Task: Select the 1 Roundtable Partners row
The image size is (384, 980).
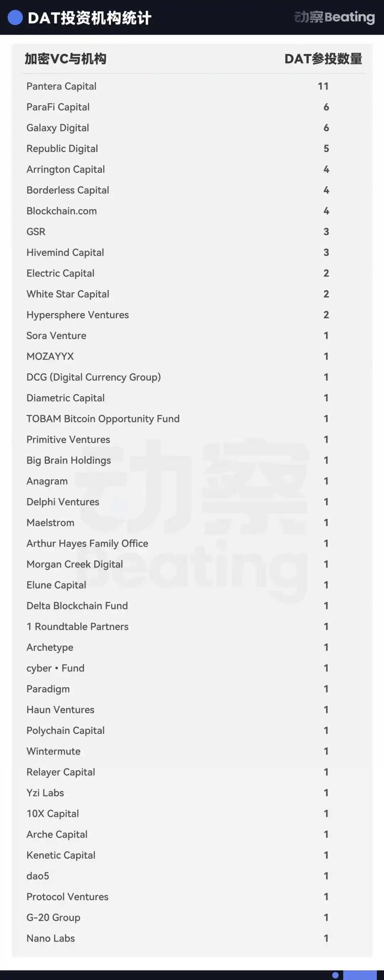Action: click(192, 627)
